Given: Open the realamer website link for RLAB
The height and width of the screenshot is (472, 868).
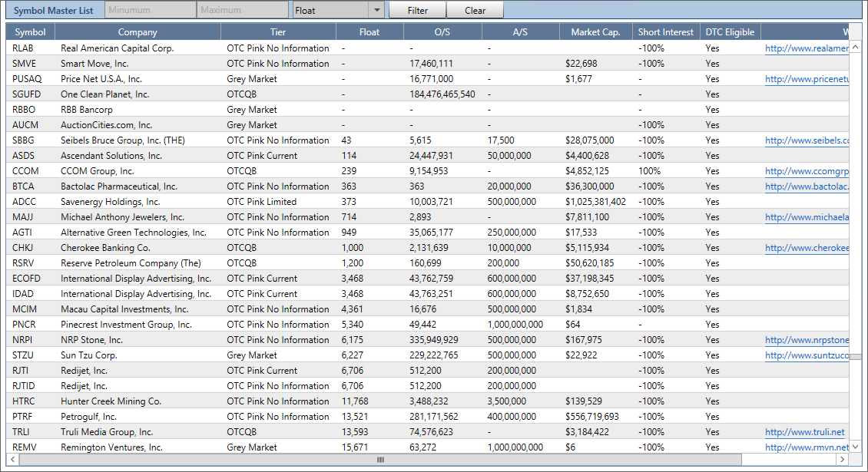Looking at the screenshot, I should 807,48.
